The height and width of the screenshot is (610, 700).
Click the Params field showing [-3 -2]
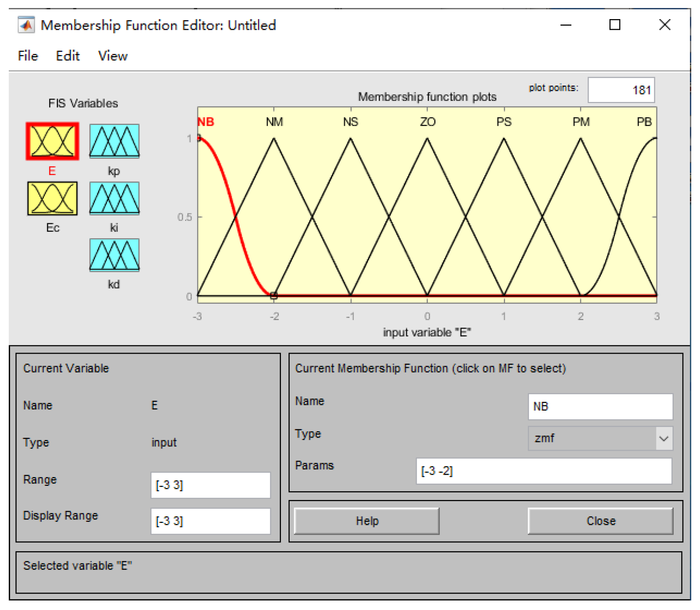coord(544,471)
